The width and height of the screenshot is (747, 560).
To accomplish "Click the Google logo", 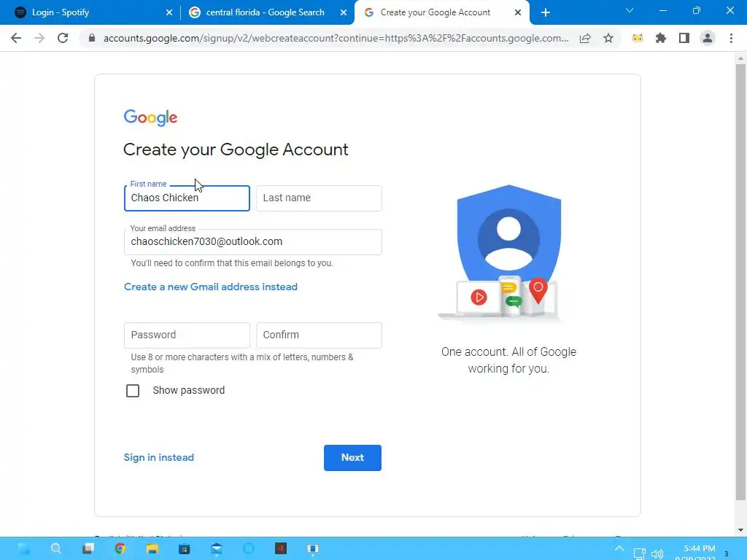I will [x=150, y=117].
